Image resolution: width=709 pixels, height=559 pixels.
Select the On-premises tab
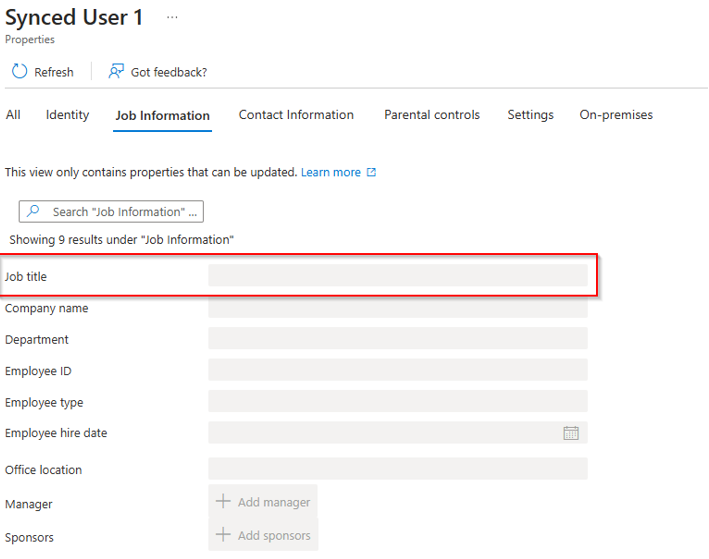coord(616,115)
